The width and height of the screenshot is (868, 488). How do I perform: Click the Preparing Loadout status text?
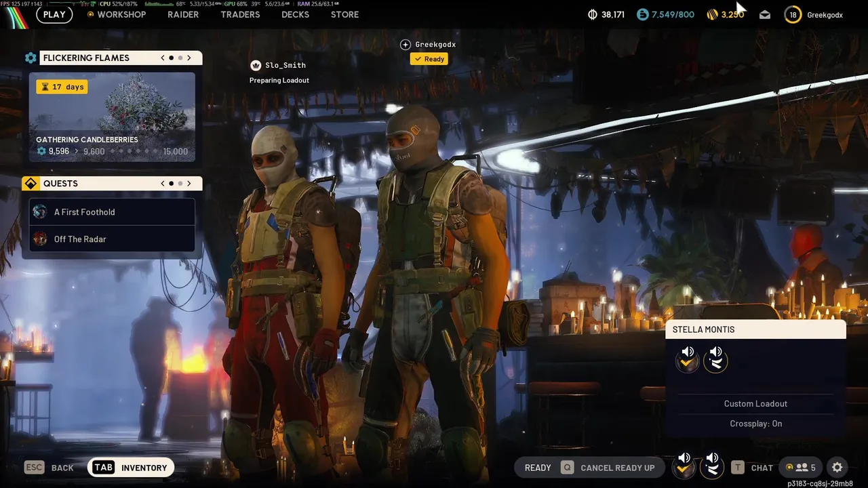[279, 80]
